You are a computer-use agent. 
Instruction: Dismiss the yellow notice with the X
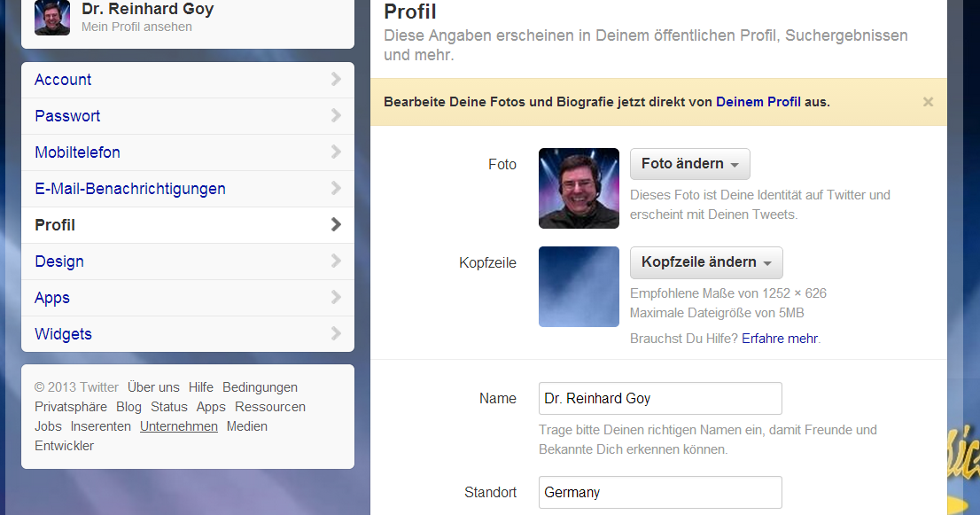[x=928, y=102]
